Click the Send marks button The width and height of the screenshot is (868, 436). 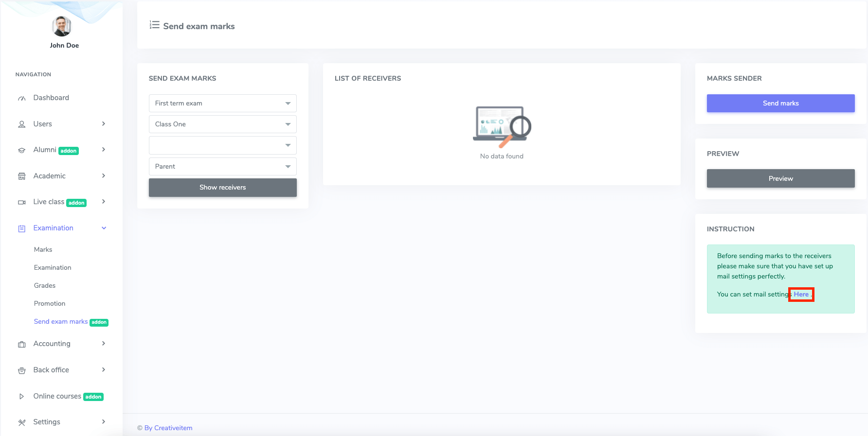pyautogui.click(x=780, y=104)
